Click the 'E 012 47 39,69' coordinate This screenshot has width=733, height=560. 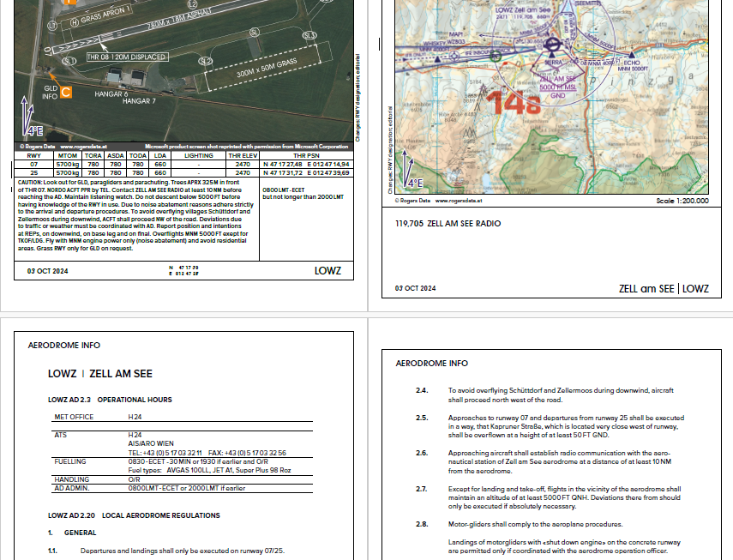328,173
